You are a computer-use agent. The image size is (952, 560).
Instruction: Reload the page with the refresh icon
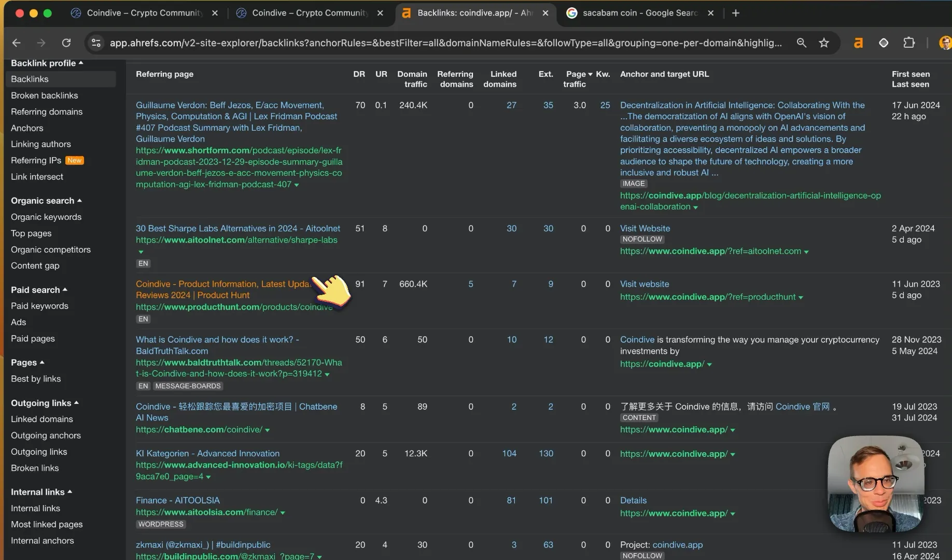click(x=66, y=43)
